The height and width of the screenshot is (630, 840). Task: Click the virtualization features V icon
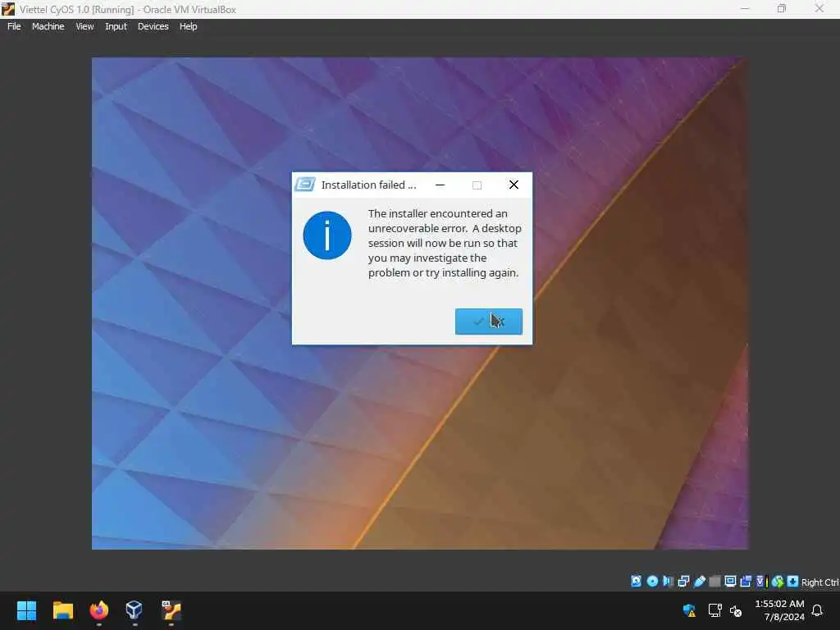(760, 582)
